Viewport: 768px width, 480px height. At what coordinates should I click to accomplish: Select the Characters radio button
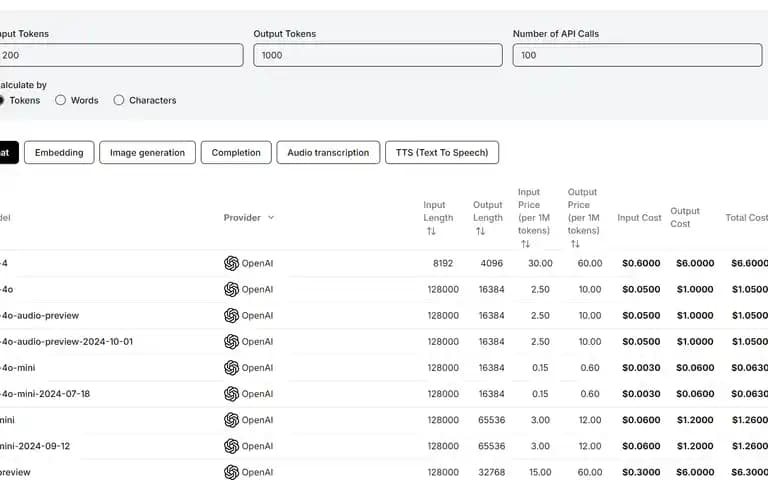tap(119, 100)
